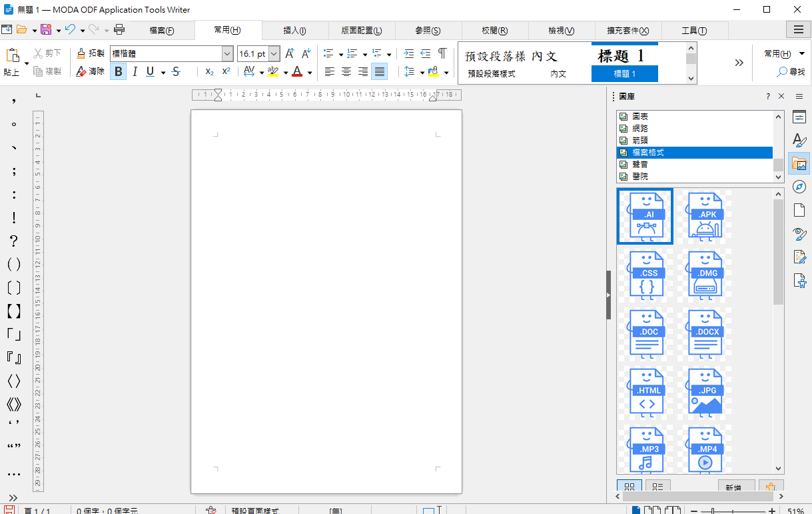Select the .DOCX file format thumbnail
812x514 pixels.
pos(705,333)
